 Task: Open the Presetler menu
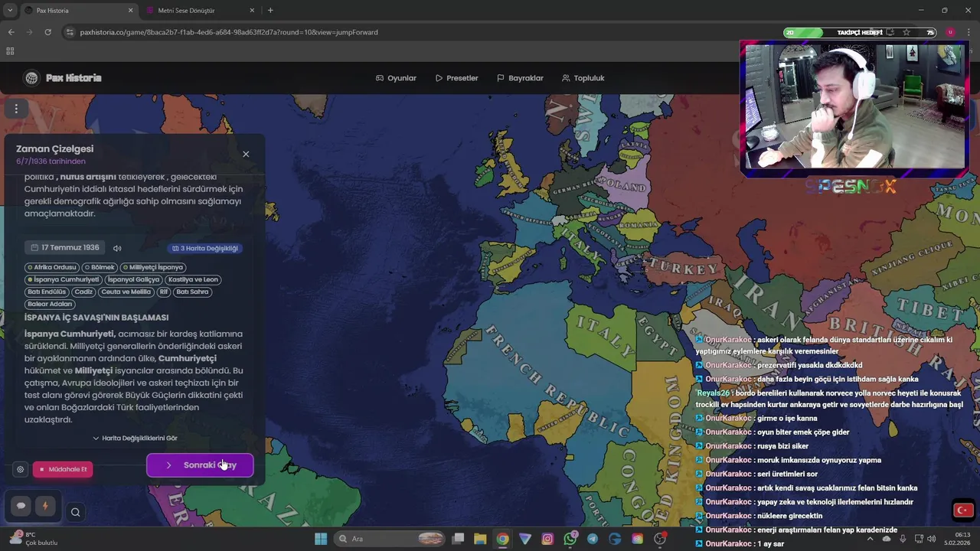click(456, 78)
